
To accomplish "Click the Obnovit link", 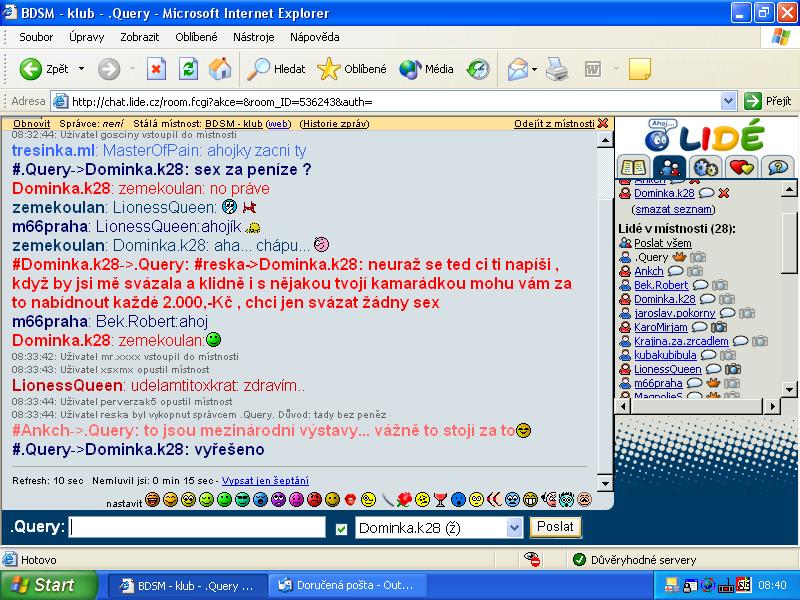I will tap(32, 123).
